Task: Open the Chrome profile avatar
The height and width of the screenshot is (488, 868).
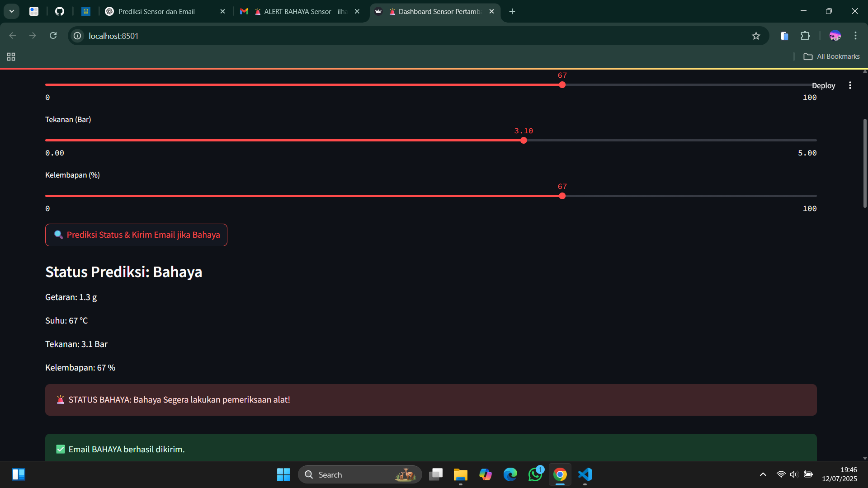Action: (835, 36)
